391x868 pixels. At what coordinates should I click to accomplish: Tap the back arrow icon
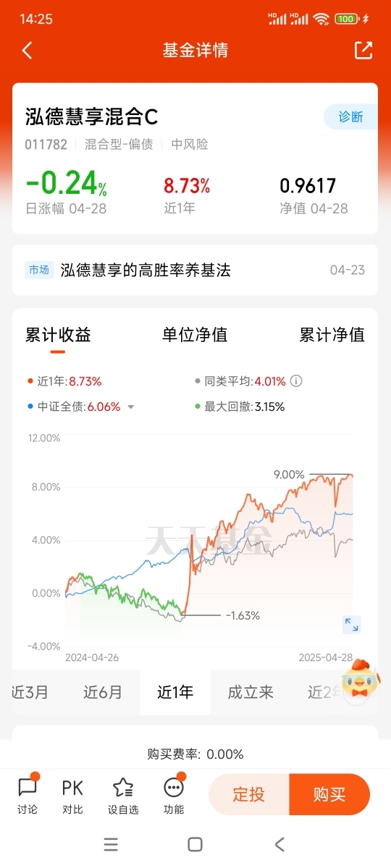(x=28, y=51)
